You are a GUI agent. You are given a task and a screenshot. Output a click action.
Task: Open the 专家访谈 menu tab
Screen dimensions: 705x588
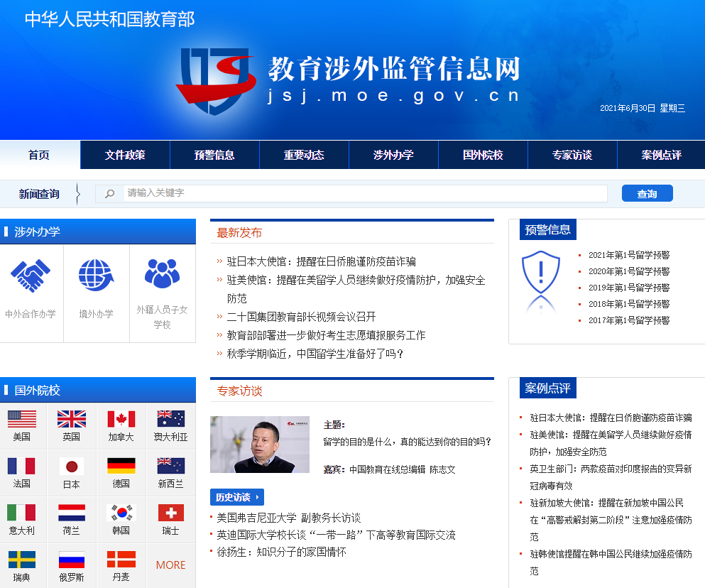(572, 155)
